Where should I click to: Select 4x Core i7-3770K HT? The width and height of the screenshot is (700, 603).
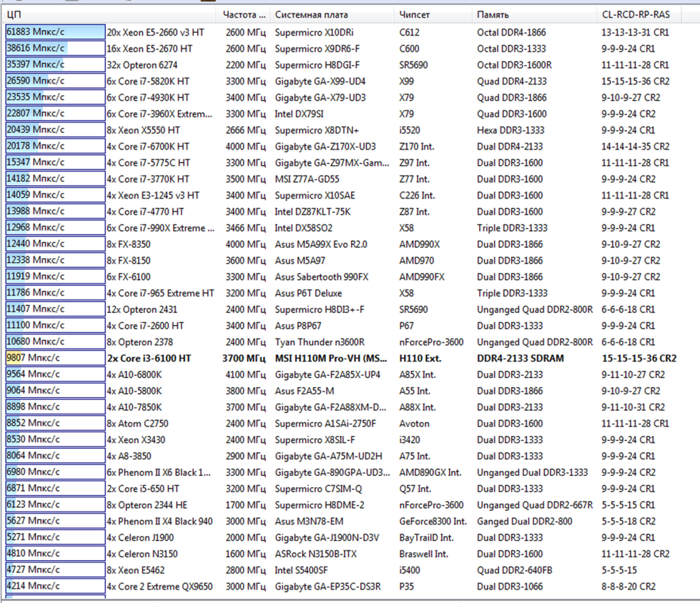[x=148, y=179]
